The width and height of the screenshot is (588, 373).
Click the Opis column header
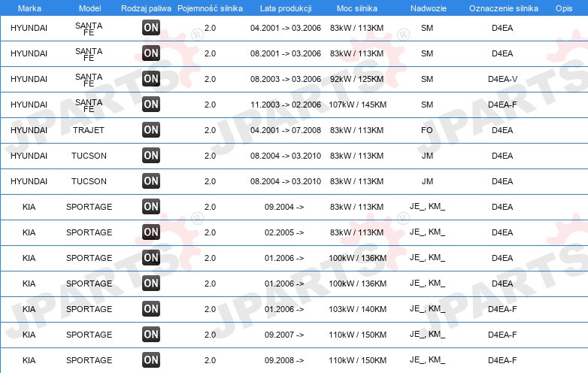pyautogui.click(x=564, y=8)
